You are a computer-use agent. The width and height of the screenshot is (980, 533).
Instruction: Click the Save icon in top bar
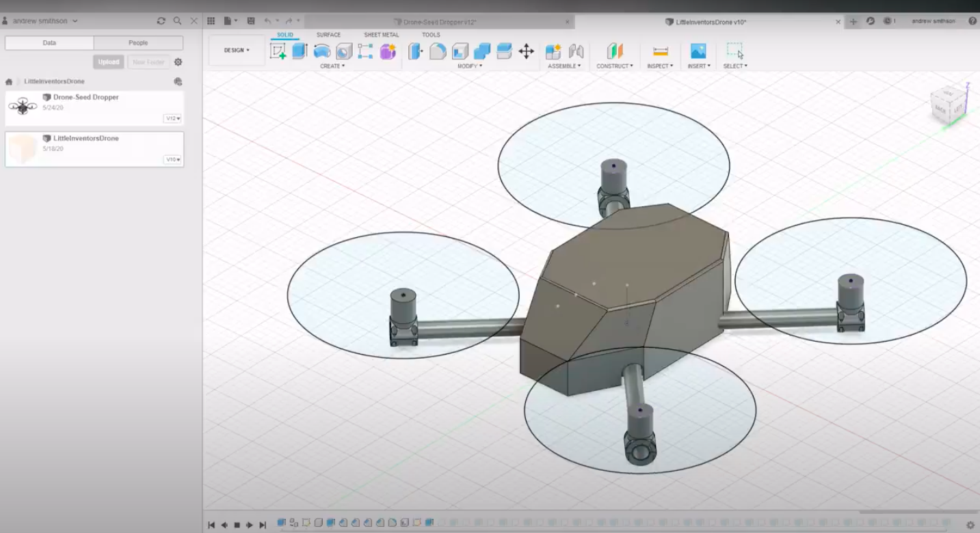pyautogui.click(x=251, y=21)
